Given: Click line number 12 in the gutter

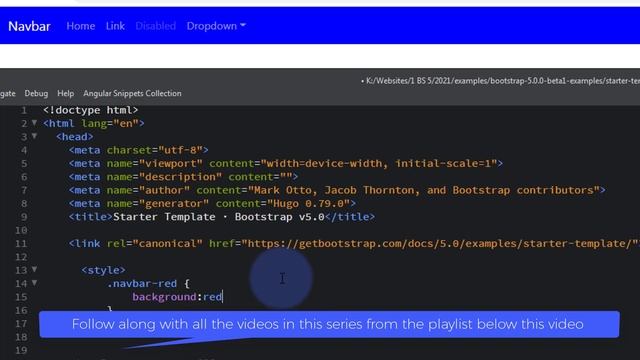Looking at the screenshot, I should (x=21, y=257).
